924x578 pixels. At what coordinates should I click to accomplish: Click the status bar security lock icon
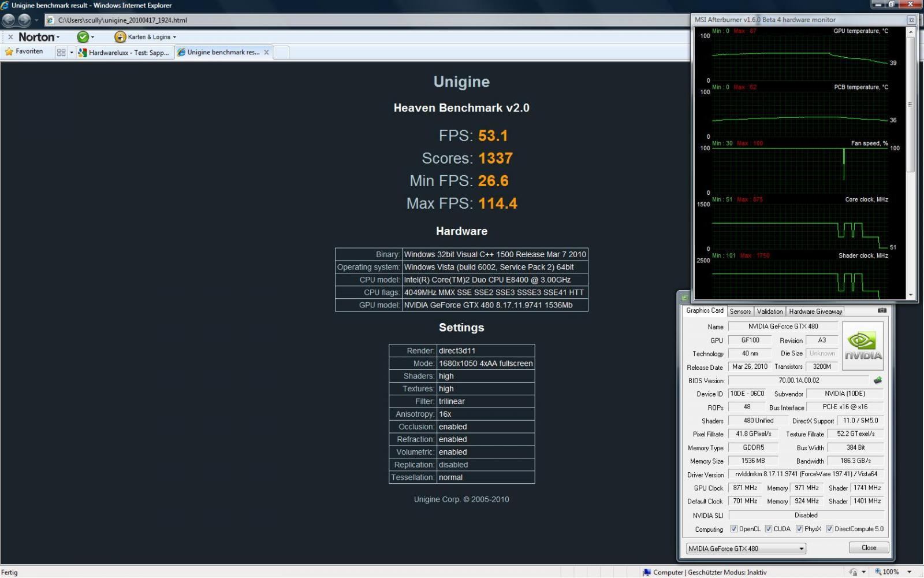[x=853, y=572]
